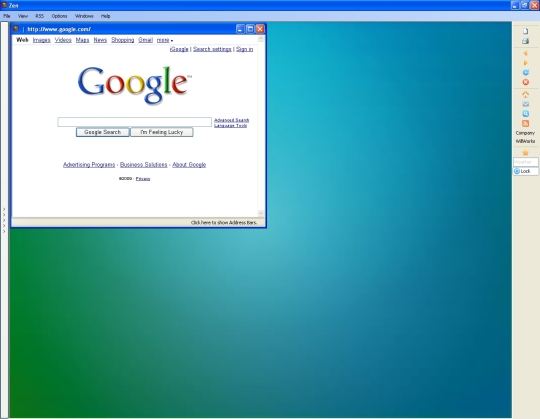Open the Videos link on Google
This screenshot has height=419, width=540.
pos(63,40)
